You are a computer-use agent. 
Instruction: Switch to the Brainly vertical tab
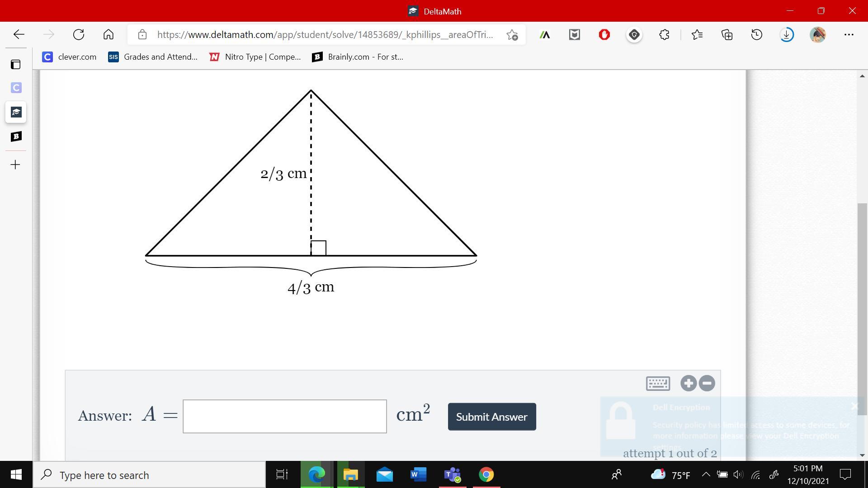coord(16,136)
